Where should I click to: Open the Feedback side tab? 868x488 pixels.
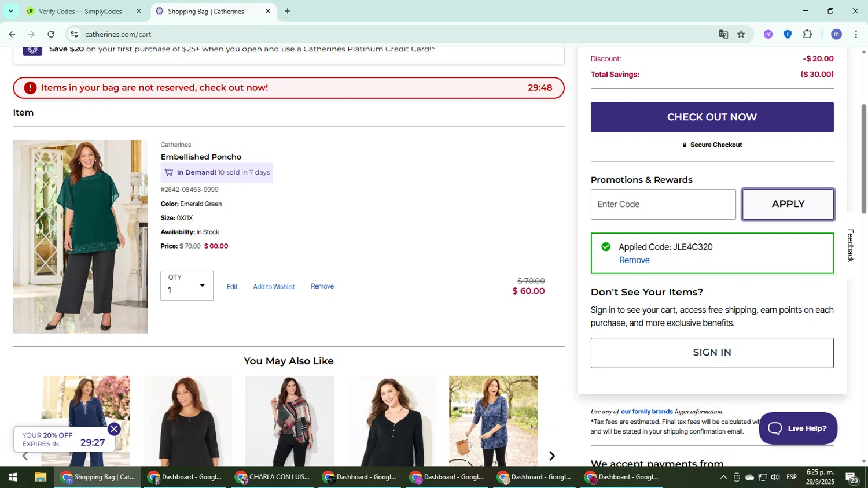click(x=851, y=245)
